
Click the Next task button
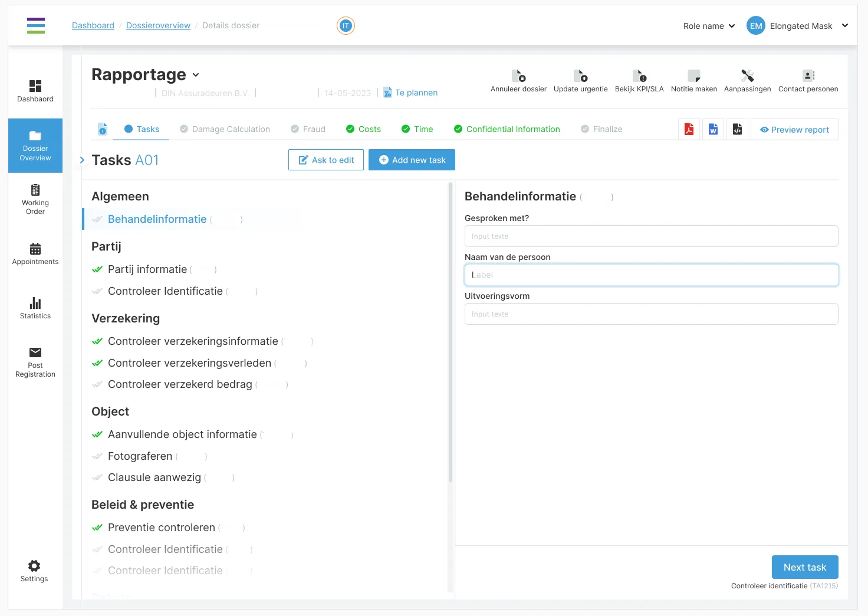click(x=805, y=567)
